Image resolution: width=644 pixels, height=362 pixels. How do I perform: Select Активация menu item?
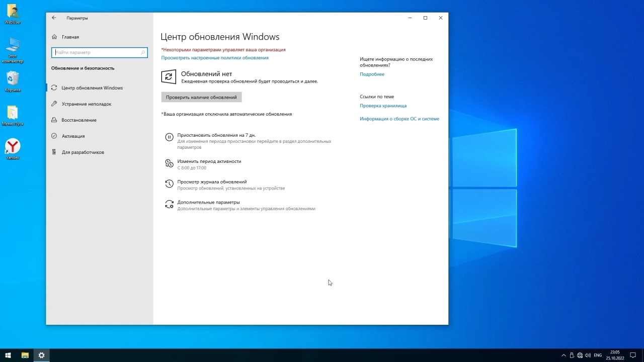point(73,136)
